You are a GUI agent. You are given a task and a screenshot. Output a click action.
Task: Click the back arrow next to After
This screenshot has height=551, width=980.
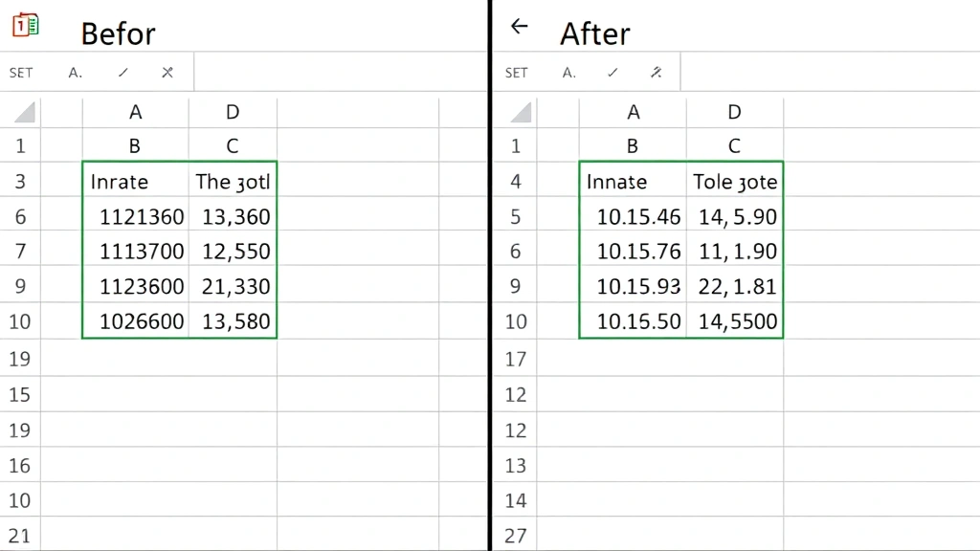point(520,27)
